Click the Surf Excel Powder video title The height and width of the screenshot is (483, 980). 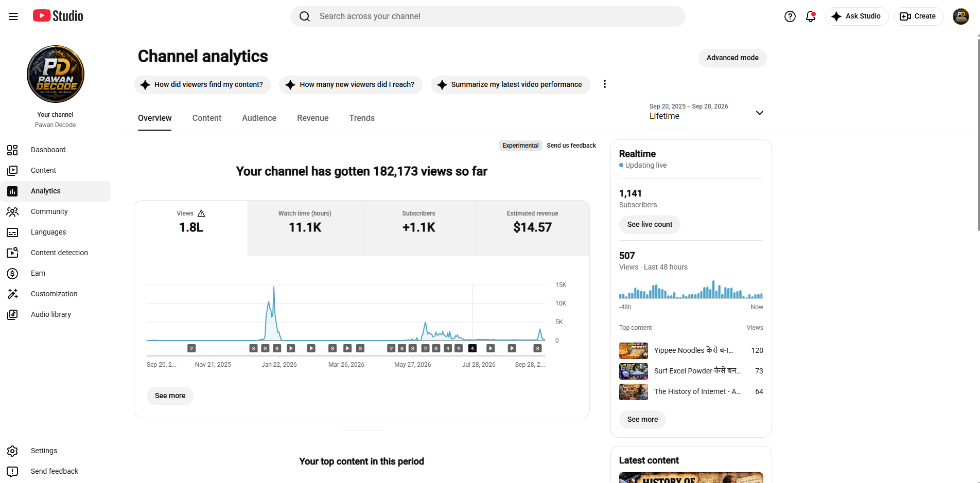697,371
